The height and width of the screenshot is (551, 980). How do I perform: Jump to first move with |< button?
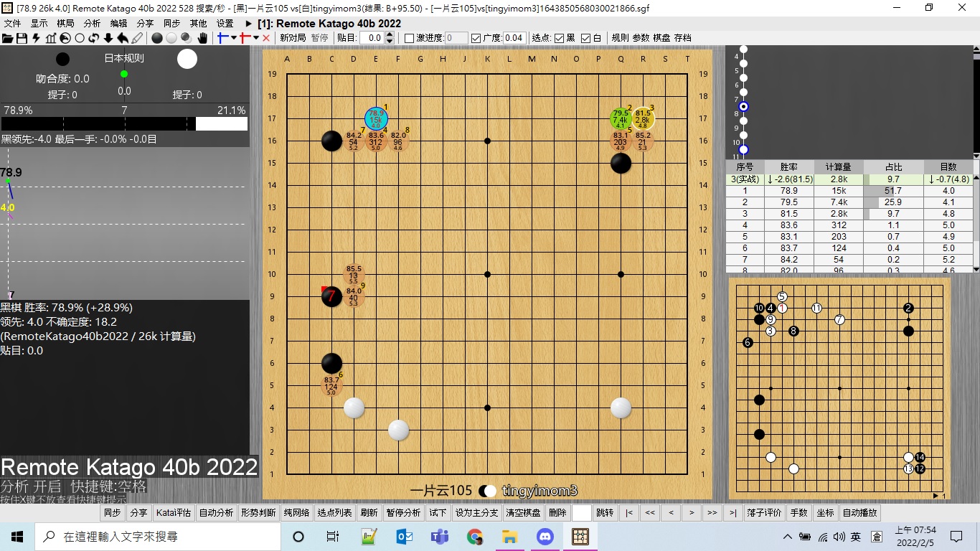tap(629, 513)
